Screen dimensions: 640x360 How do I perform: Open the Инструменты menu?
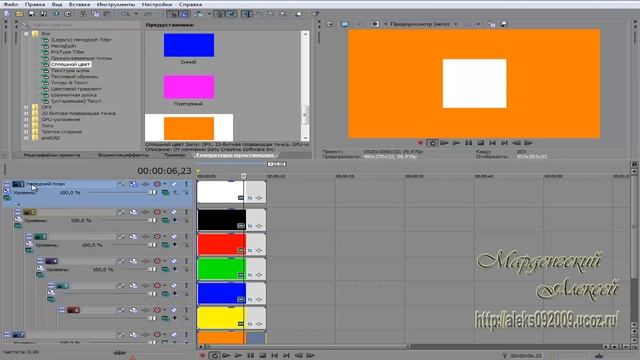(116, 4)
